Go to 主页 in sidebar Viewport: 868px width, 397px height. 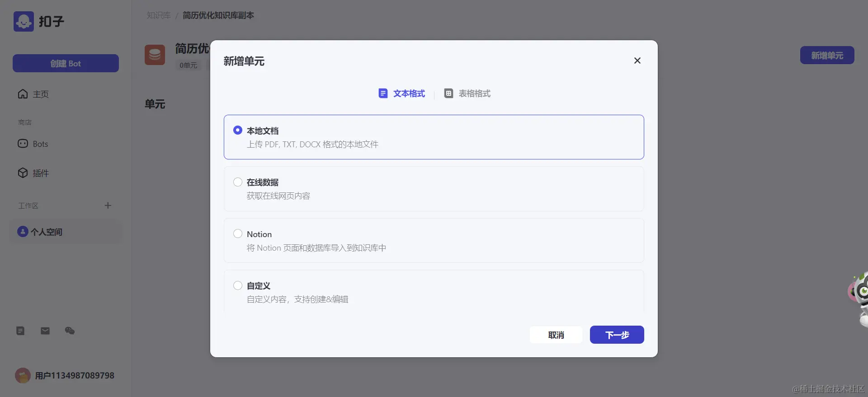click(x=41, y=94)
